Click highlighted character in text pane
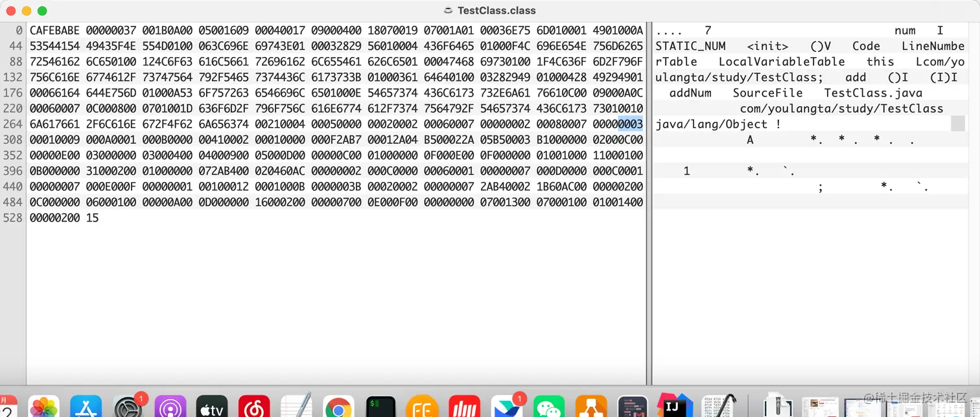This screenshot has height=417, width=980. (x=958, y=124)
